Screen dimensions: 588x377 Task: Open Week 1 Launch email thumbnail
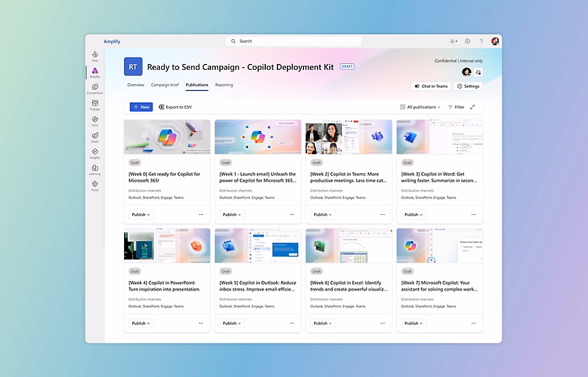point(258,137)
